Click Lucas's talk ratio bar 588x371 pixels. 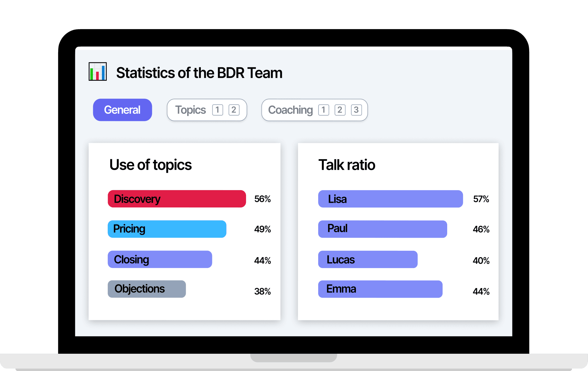pyautogui.click(x=368, y=259)
